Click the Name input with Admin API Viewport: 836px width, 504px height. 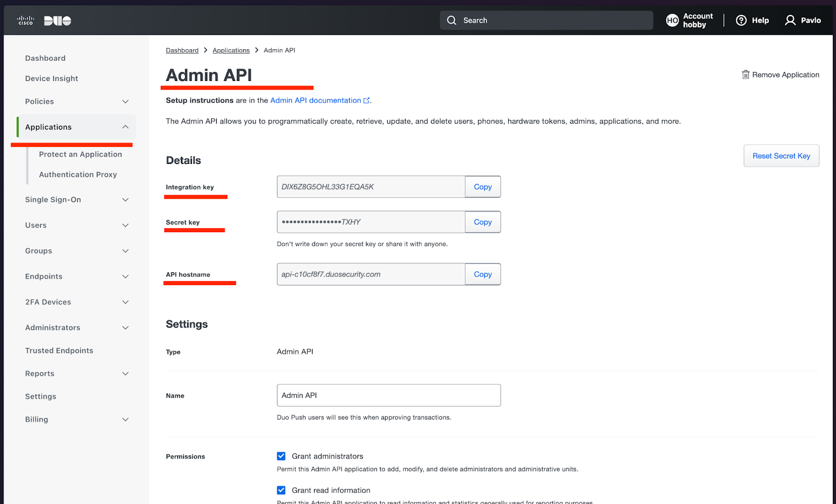coord(389,395)
